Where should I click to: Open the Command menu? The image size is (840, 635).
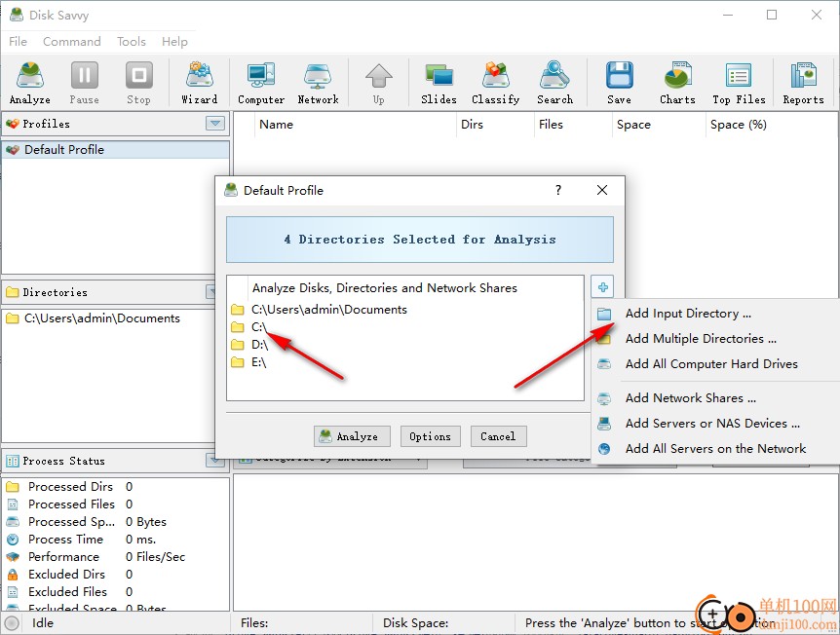[x=72, y=41]
